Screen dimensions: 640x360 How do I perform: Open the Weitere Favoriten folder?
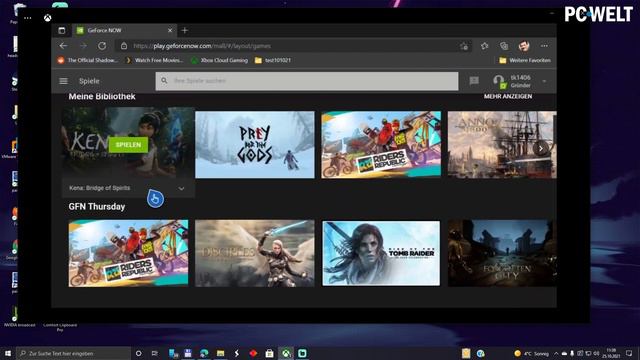point(525,60)
